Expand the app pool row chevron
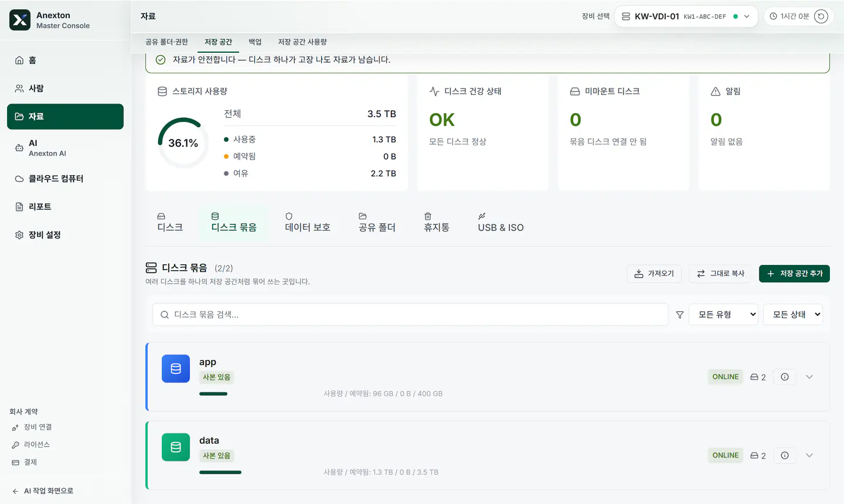844x504 pixels. click(x=809, y=377)
